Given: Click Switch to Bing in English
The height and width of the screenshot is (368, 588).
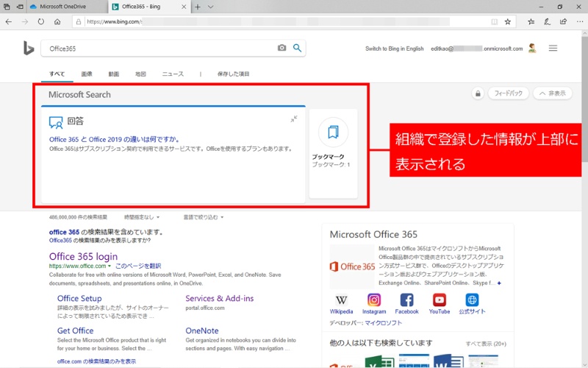Looking at the screenshot, I should point(394,49).
